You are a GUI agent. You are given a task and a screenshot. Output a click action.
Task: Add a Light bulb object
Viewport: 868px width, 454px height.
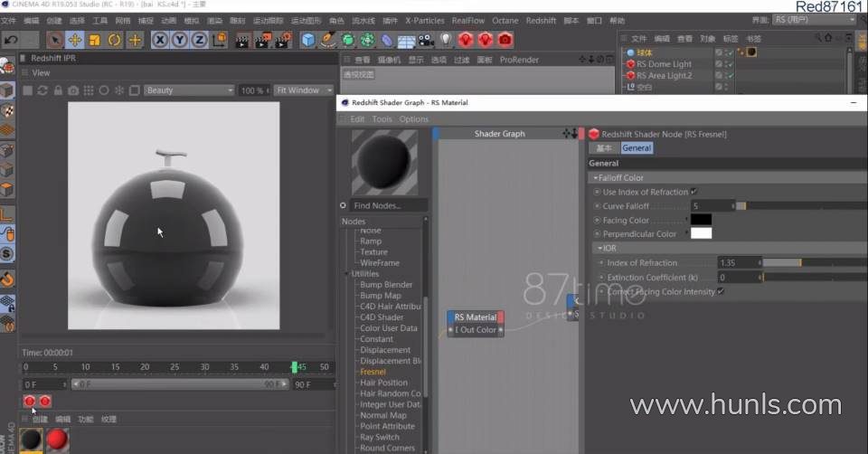tap(446, 40)
